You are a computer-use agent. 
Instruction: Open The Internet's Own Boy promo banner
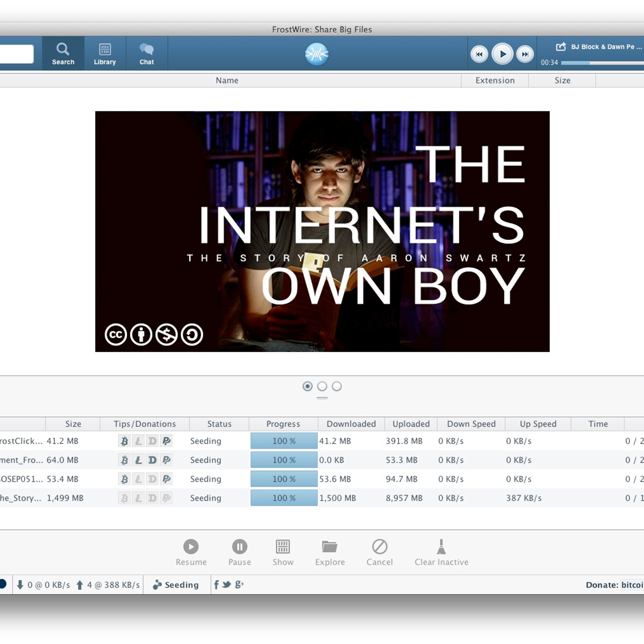(322, 231)
